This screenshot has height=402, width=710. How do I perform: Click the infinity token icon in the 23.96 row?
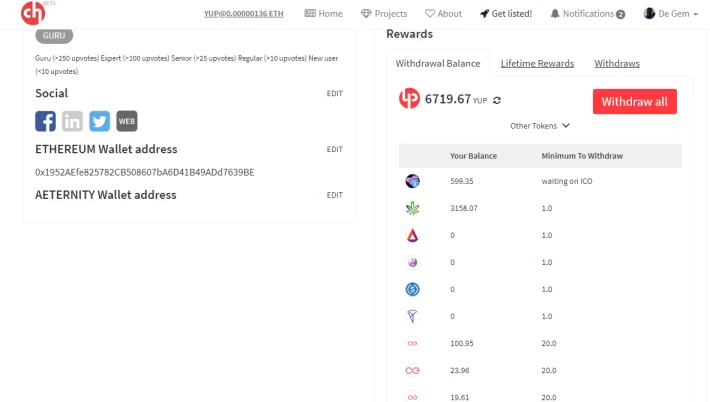(413, 370)
